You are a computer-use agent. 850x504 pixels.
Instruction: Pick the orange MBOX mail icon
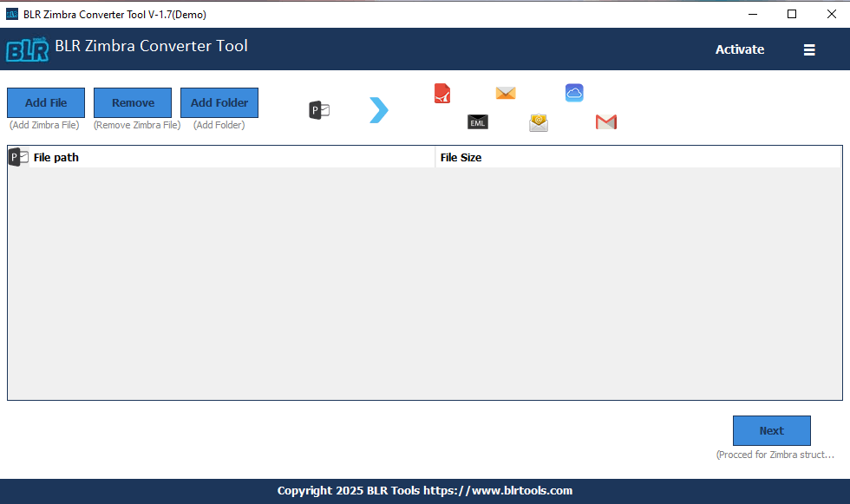505,92
